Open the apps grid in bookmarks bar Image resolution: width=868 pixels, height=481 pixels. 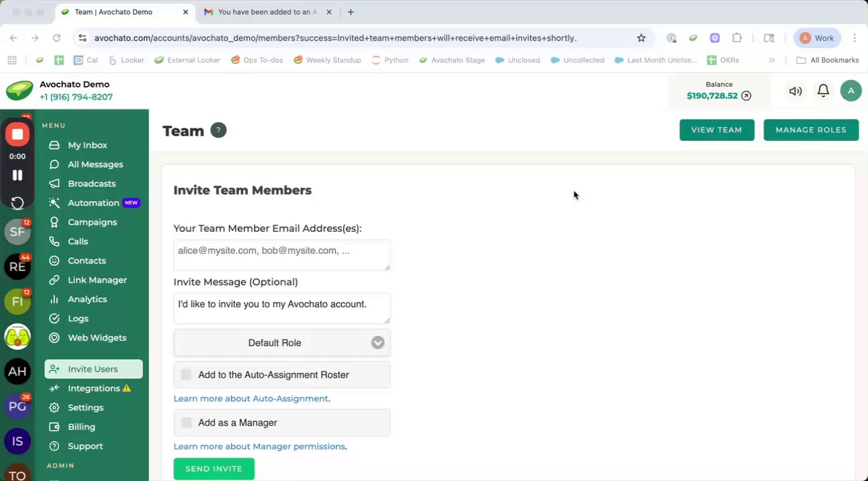pos(12,60)
